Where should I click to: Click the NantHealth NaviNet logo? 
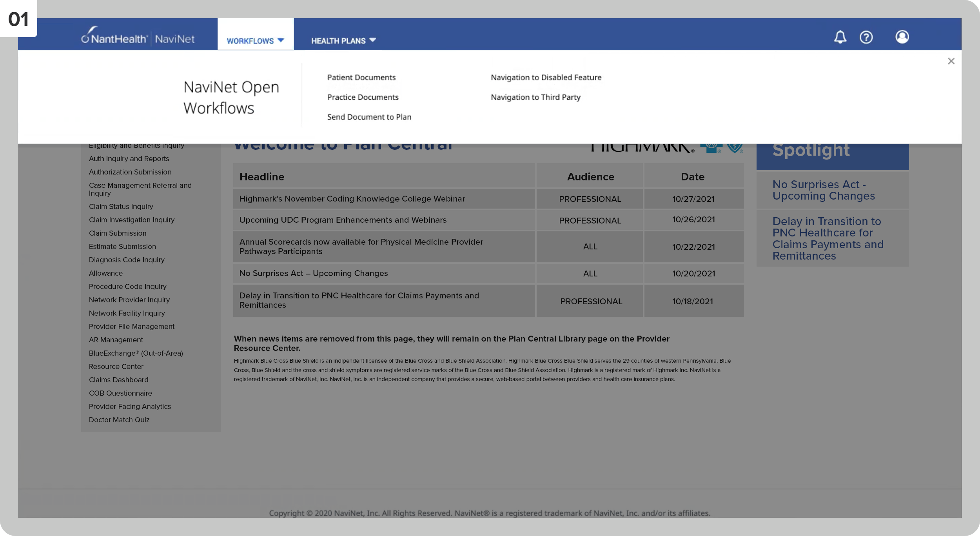[138, 36]
